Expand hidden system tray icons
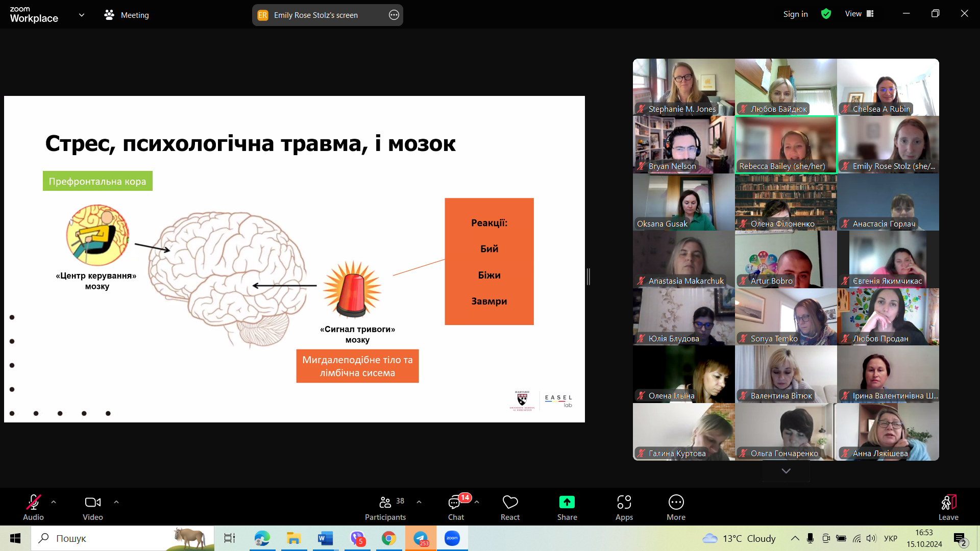Screen dimensions: 980x551 pyautogui.click(x=795, y=538)
